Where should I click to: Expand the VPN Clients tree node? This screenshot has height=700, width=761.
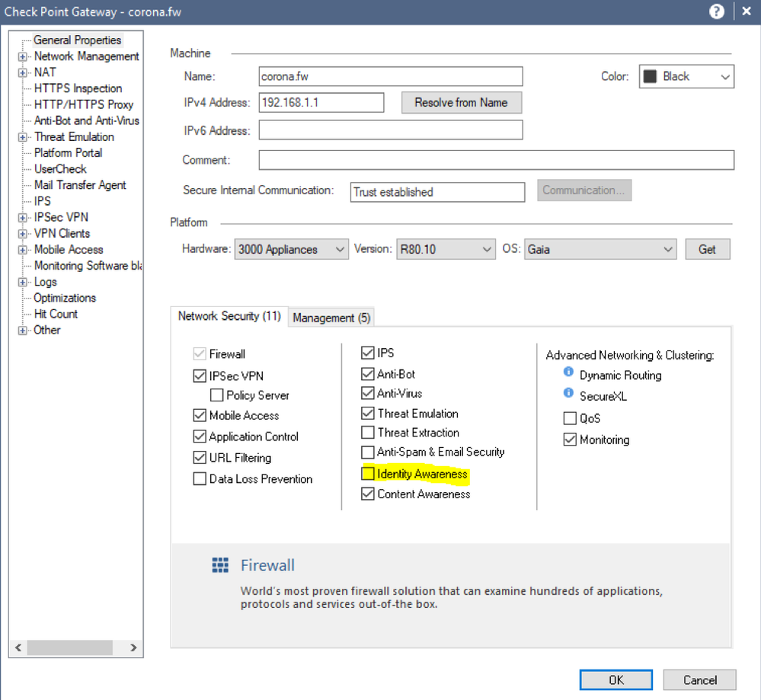tap(22, 234)
